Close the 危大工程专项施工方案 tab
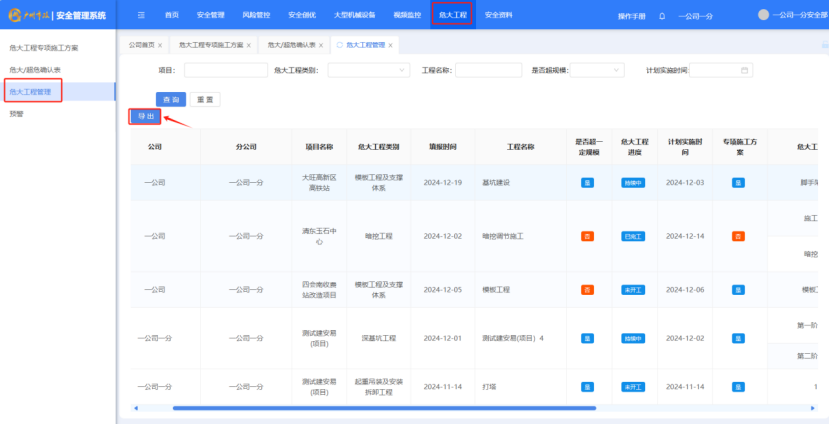The height and width of the screenshot is (424, 830). (x=249, y=46)
